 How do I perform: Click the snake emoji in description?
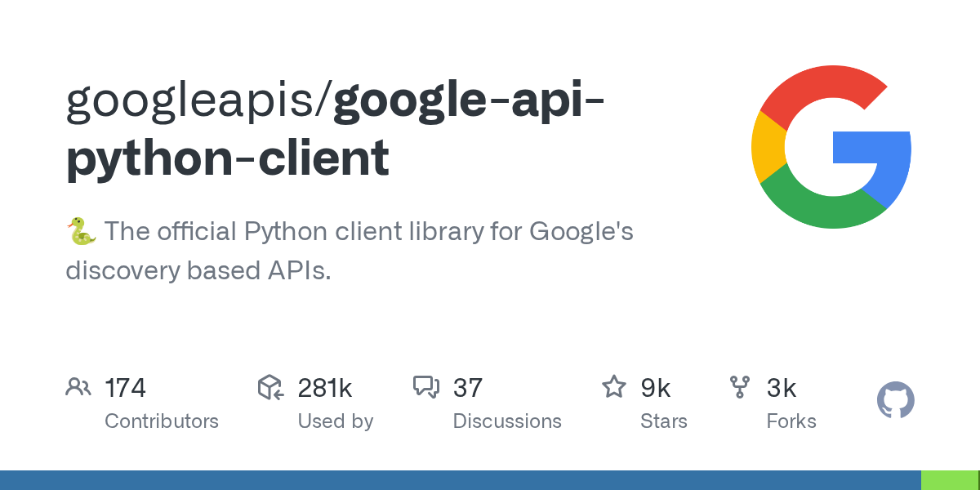[81, 231]
